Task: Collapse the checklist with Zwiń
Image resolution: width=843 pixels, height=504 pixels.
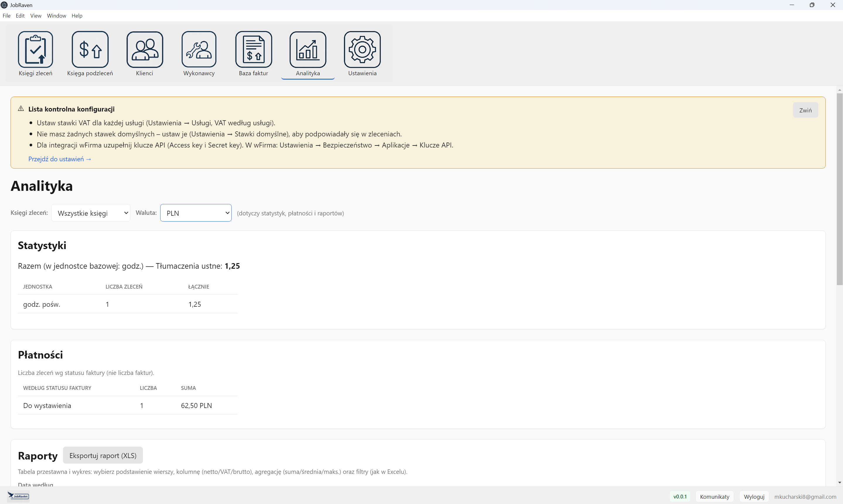Action: coord(805,110)
